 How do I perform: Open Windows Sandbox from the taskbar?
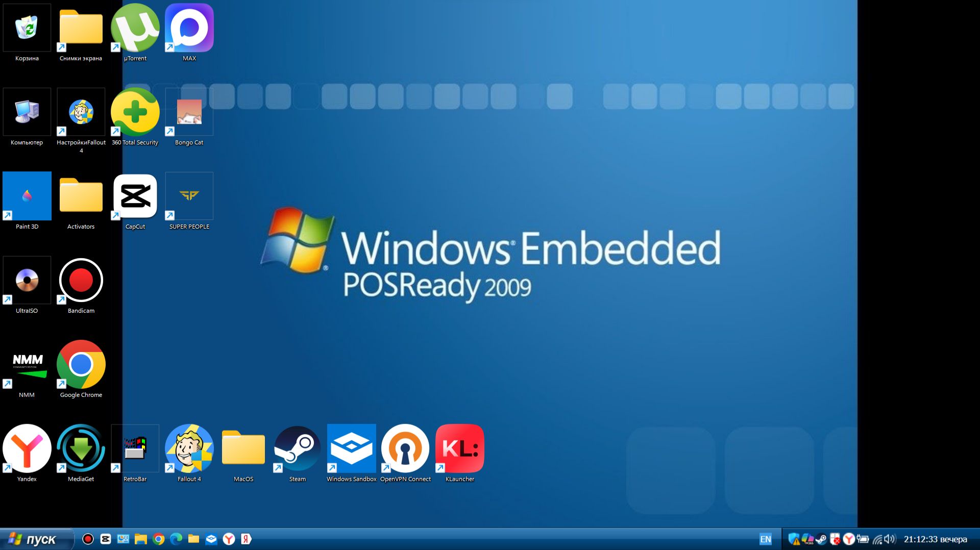[211, 539]
